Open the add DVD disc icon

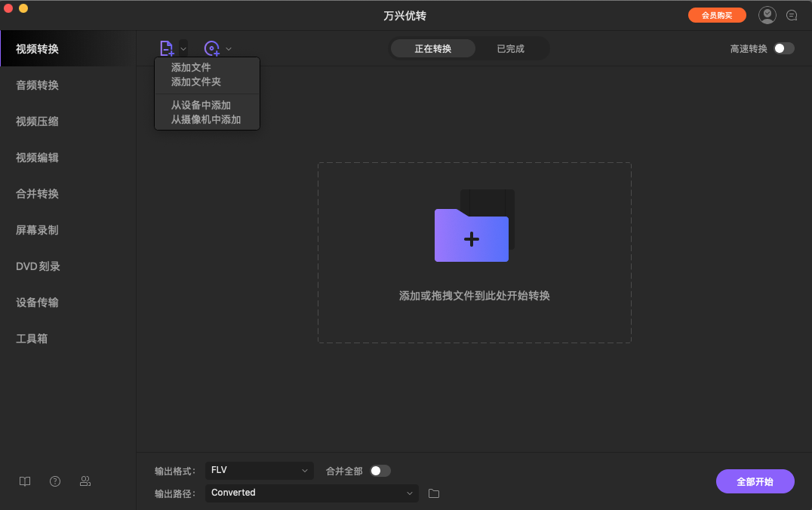click(x=213, y=48)
